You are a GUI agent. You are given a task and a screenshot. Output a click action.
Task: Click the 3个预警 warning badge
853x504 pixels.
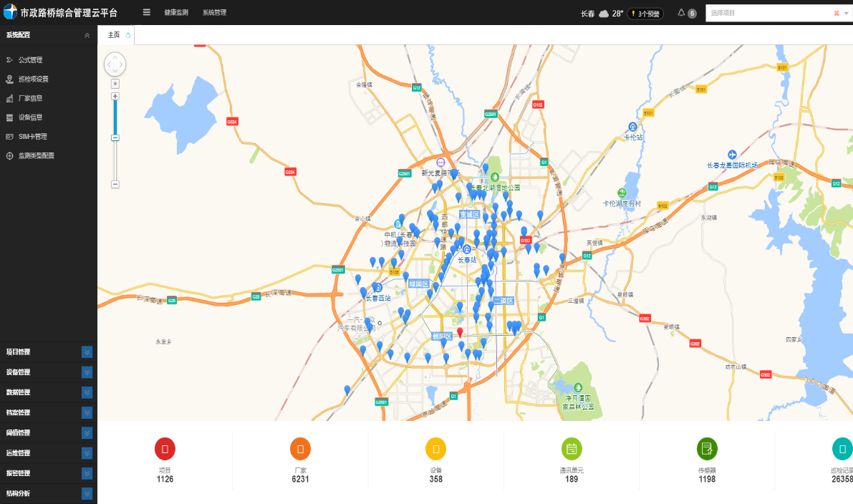pyautogui.click(x=645, y=14)
